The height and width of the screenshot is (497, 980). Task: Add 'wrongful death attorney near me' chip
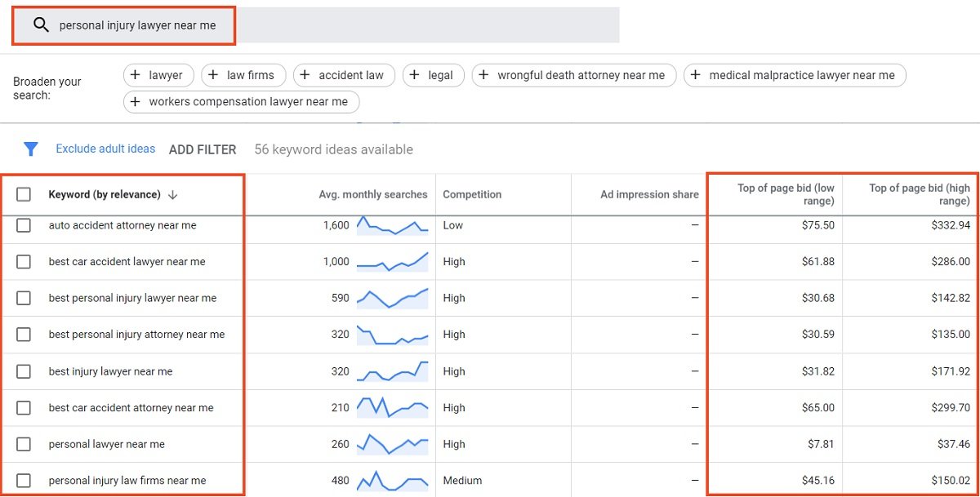(574, 75)
